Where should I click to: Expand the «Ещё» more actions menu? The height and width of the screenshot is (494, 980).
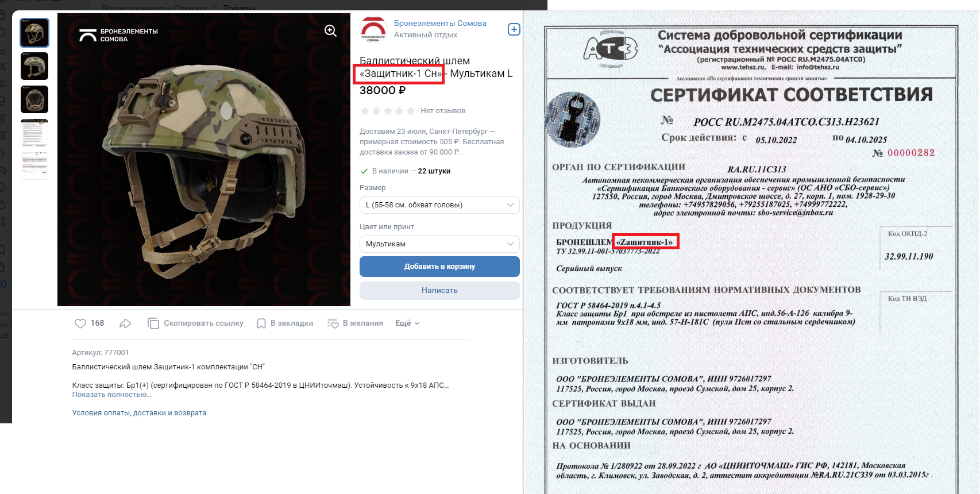[x=407, y=323]
